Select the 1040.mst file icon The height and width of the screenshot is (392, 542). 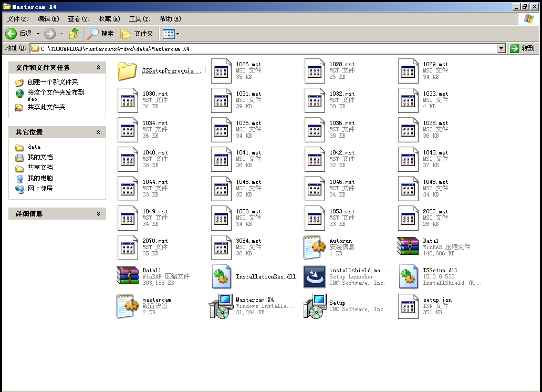pyautogui.click(x=128, y=159)
